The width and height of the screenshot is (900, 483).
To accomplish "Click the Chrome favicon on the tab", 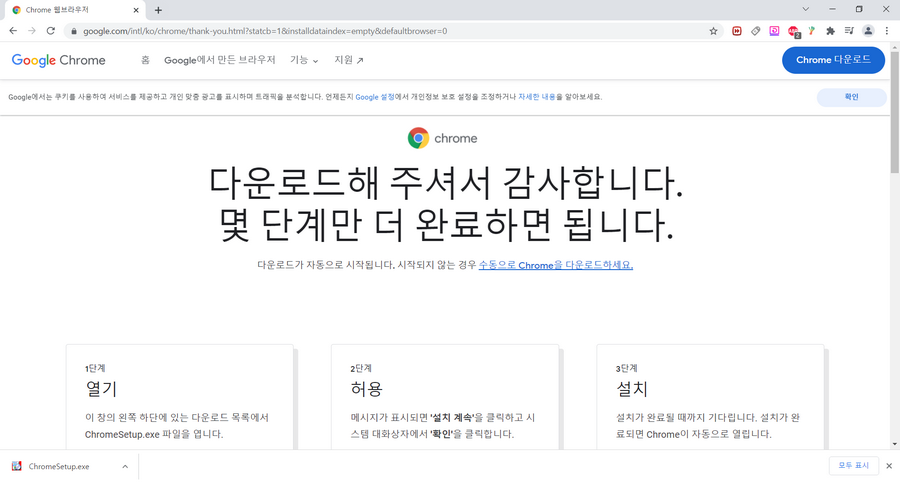I will pyautogui.click(x=16, y=10).
